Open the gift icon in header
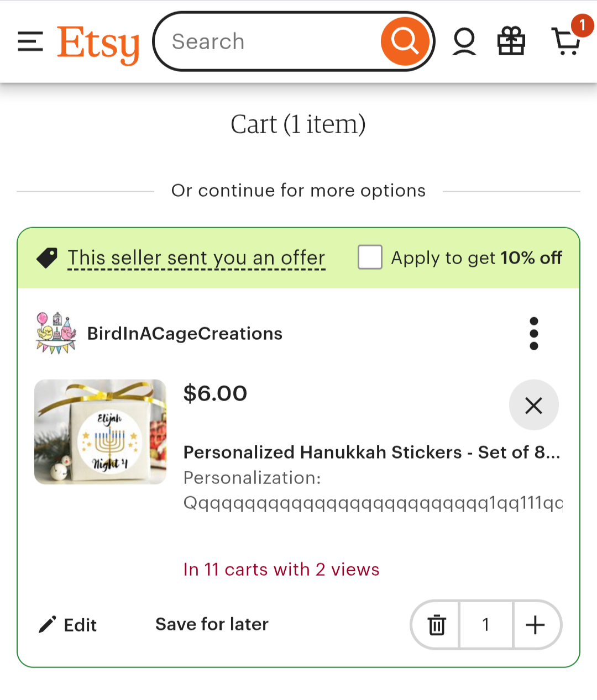Viewport: 597px width, 700px height. (511, 42)
